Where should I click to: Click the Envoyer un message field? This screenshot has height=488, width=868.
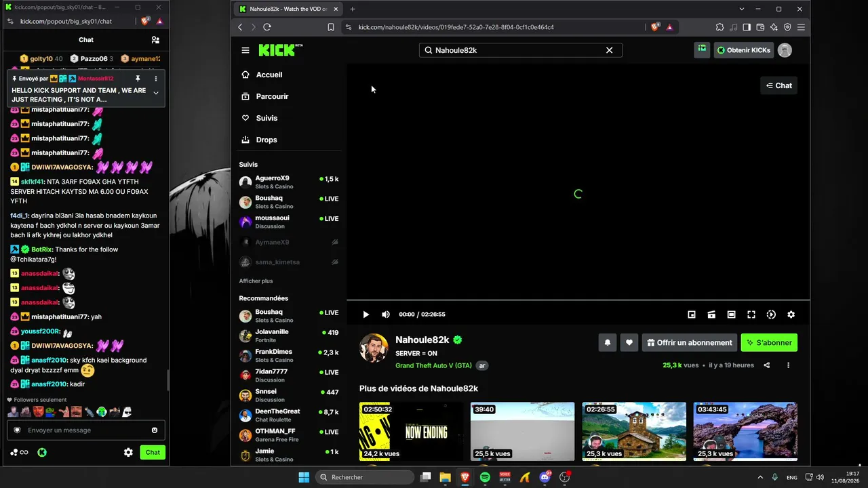point(86,430)
